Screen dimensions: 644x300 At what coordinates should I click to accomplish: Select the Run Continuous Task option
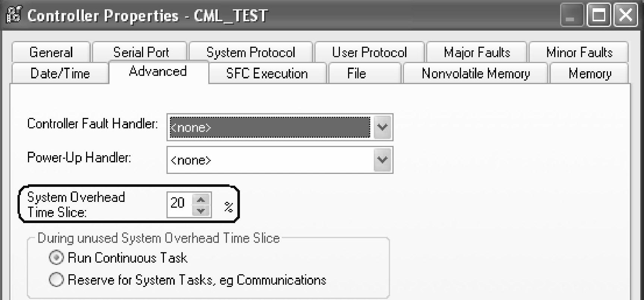[x=56, y=258]
